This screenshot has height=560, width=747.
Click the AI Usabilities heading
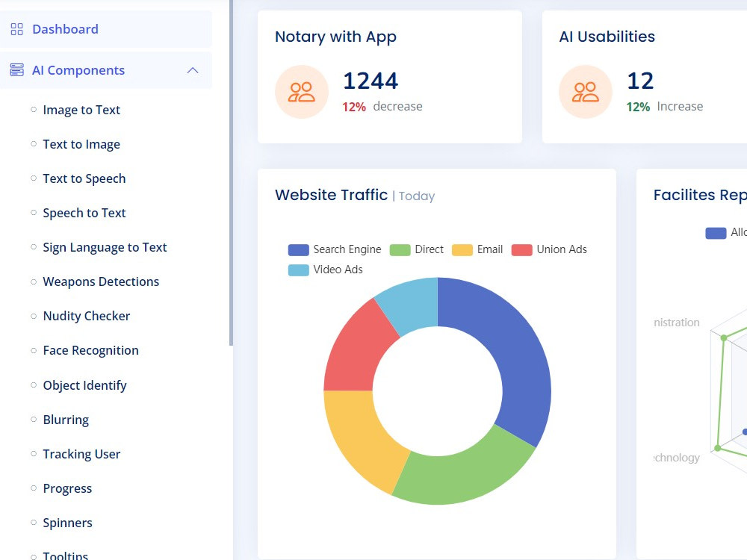(x=607, y=37)
